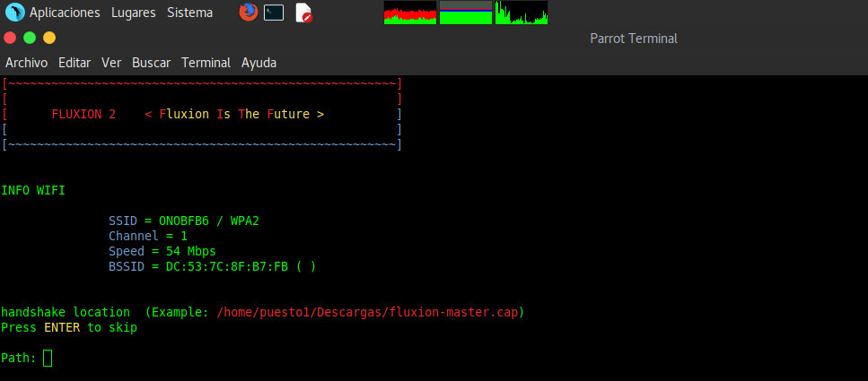Click the green circular window button
The width and height of the screenshot is (868, 381).
(30, 38)
